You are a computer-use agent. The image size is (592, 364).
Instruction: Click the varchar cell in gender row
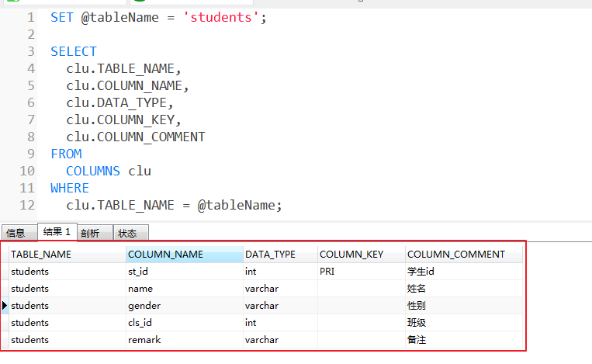[x=280, y=306]
